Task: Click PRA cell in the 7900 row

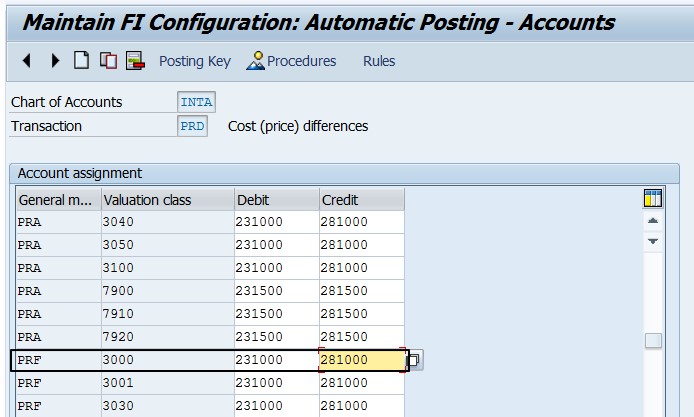Action: pos(58,291)
